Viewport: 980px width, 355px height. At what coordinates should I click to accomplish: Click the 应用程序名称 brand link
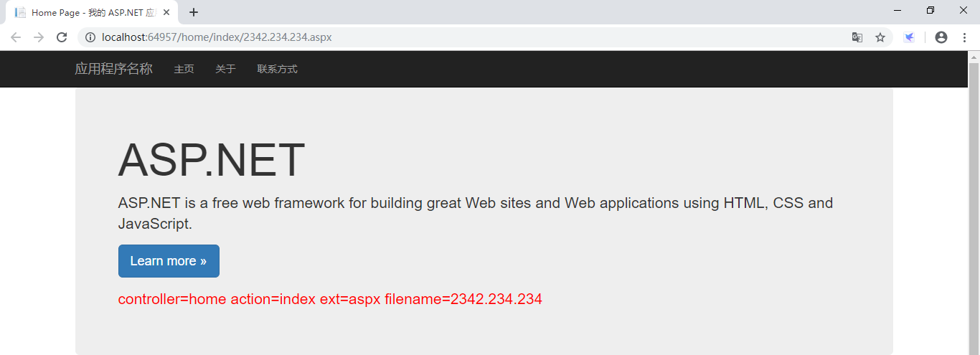click(x=114, y=69)
